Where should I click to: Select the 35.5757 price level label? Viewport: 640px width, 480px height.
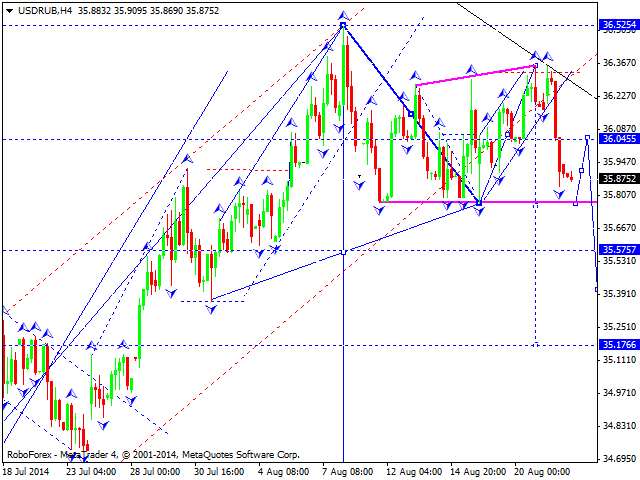(619, 249)
